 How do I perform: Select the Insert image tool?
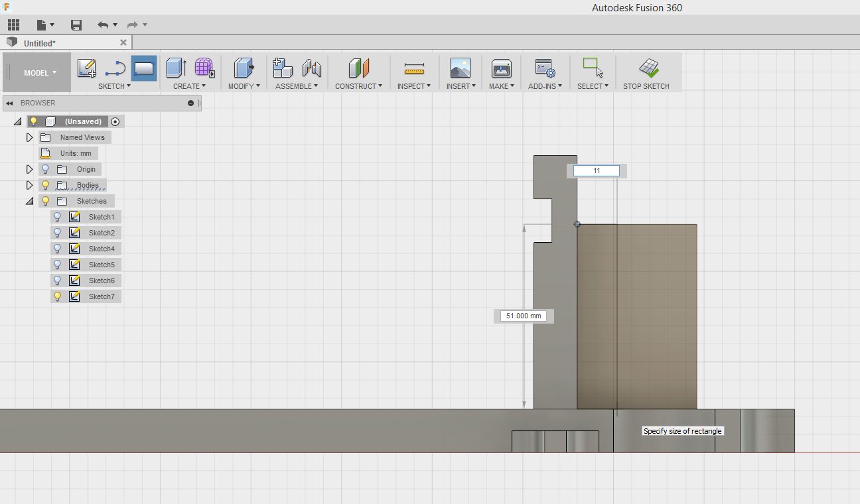coord(461,68)
